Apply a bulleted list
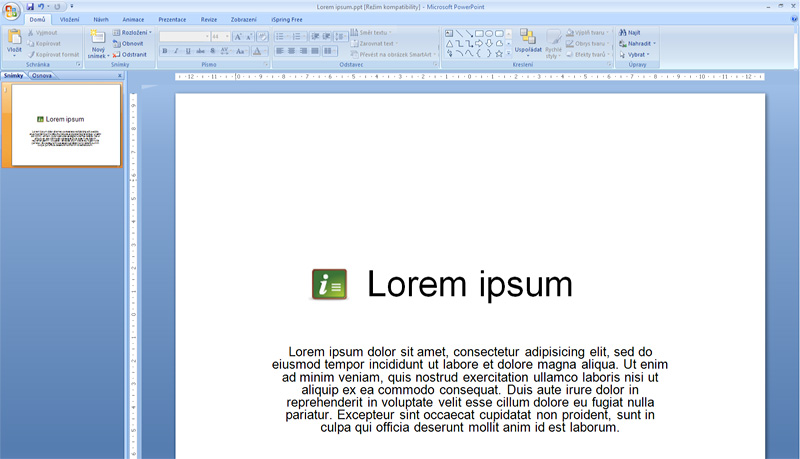Viewport: 800px width, 459px height. click(x=280, y=37)
